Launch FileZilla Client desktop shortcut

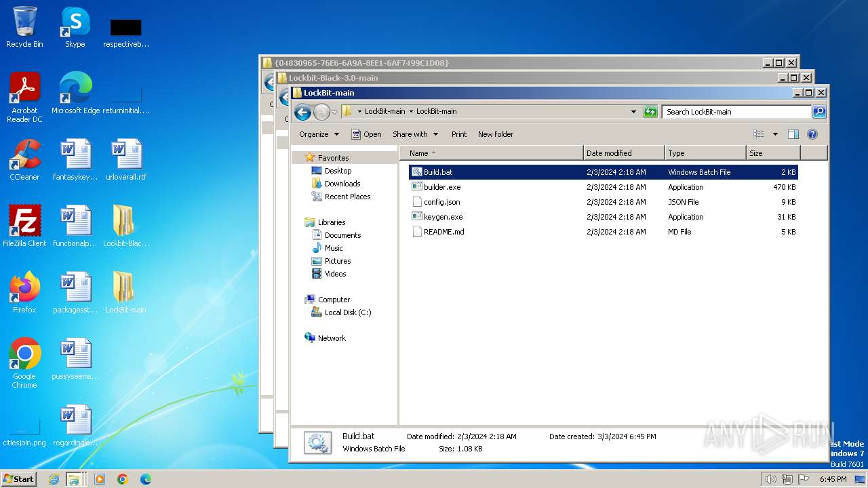24,226
